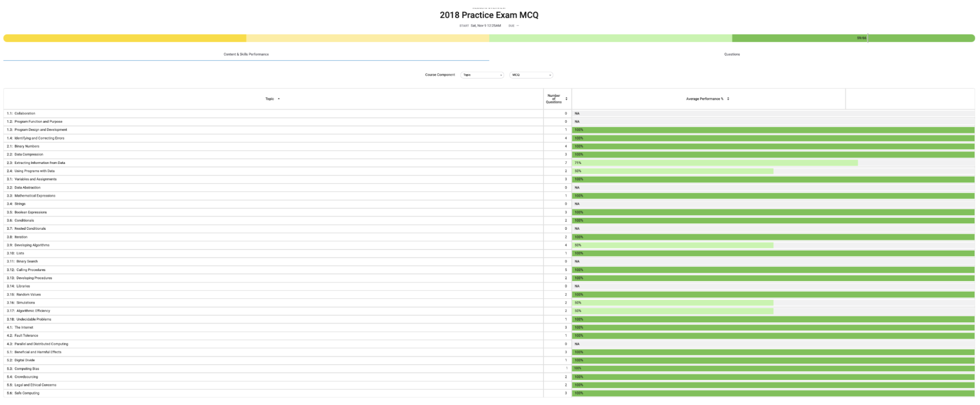The width and height of the screenshot is (980, 405).
Task: Select 5.5: Legal and Ethical Concerns
Action: click(31, 385)
